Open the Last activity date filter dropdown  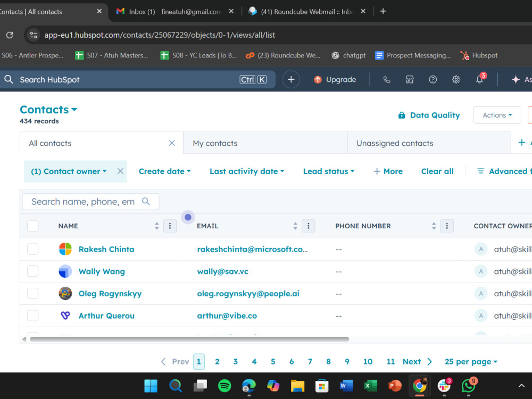coord(247,171)
